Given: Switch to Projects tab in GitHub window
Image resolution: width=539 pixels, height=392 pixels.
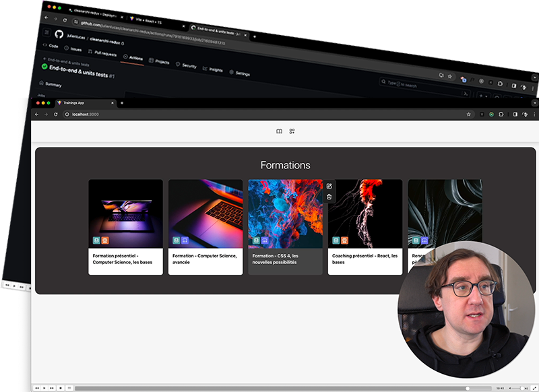Looking at the screenshot, I should (x=159, y=61).
